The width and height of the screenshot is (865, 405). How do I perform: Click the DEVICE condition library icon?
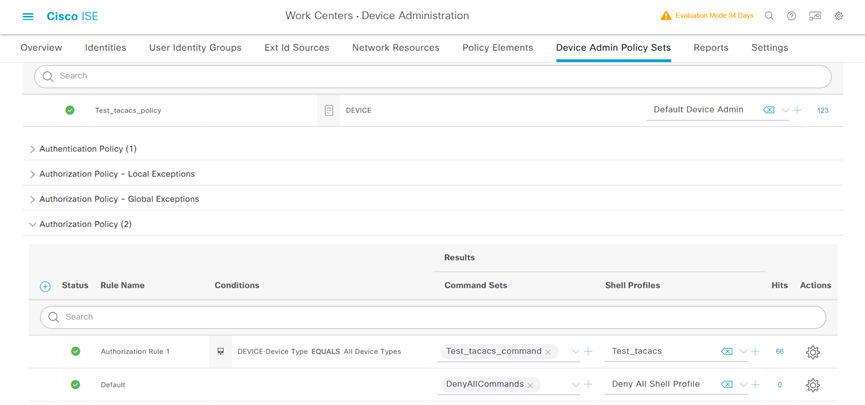[329, 110]
